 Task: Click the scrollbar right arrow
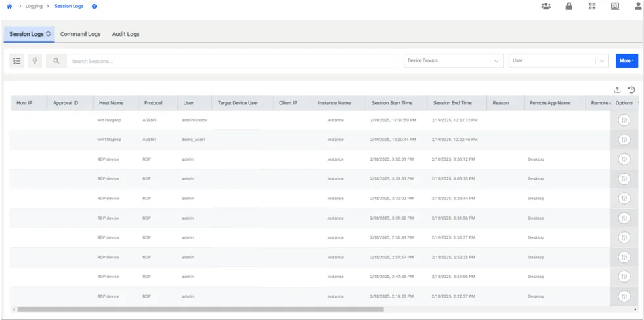point(635,310)
